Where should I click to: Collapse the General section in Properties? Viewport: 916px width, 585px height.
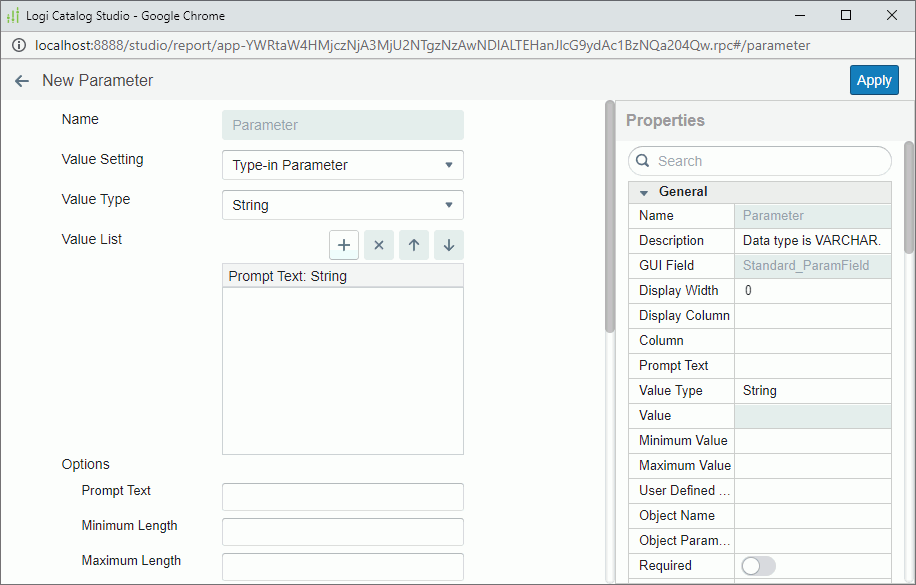click(x=643, y=191)
